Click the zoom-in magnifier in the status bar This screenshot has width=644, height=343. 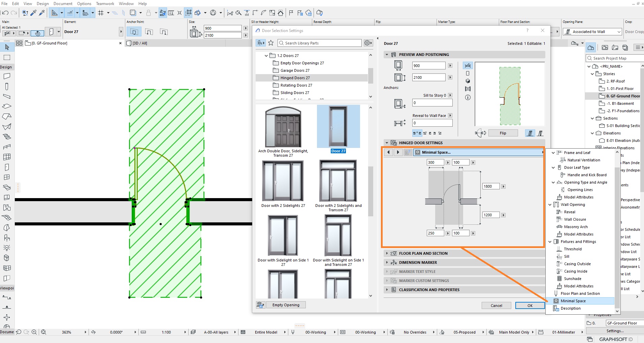(34, 332)
